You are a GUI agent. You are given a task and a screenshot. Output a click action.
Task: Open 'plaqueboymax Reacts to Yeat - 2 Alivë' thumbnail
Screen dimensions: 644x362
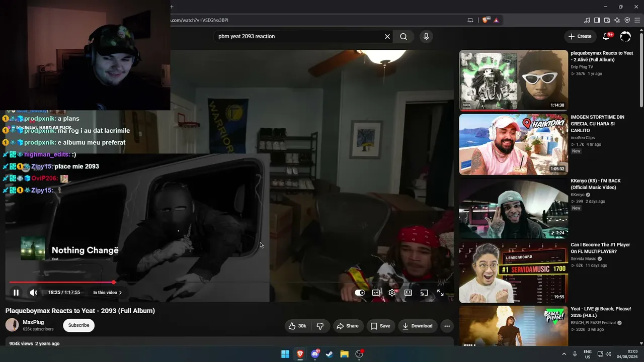click(513, 80)
